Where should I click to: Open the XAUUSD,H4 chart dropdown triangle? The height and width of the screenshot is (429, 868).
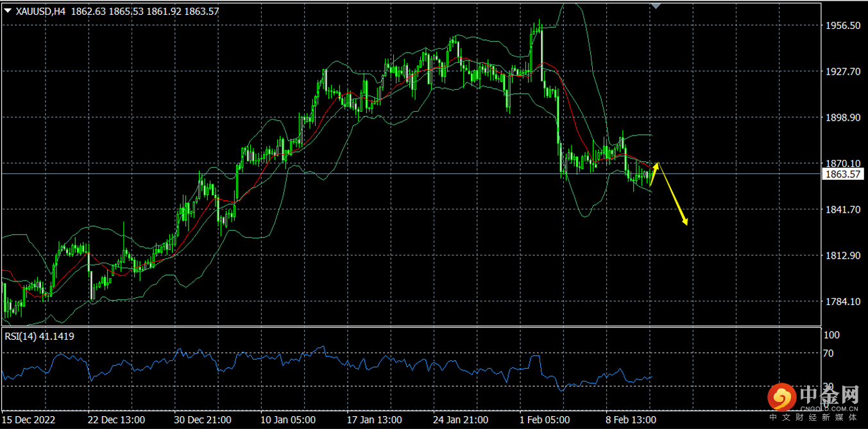[x=8, y=11]
